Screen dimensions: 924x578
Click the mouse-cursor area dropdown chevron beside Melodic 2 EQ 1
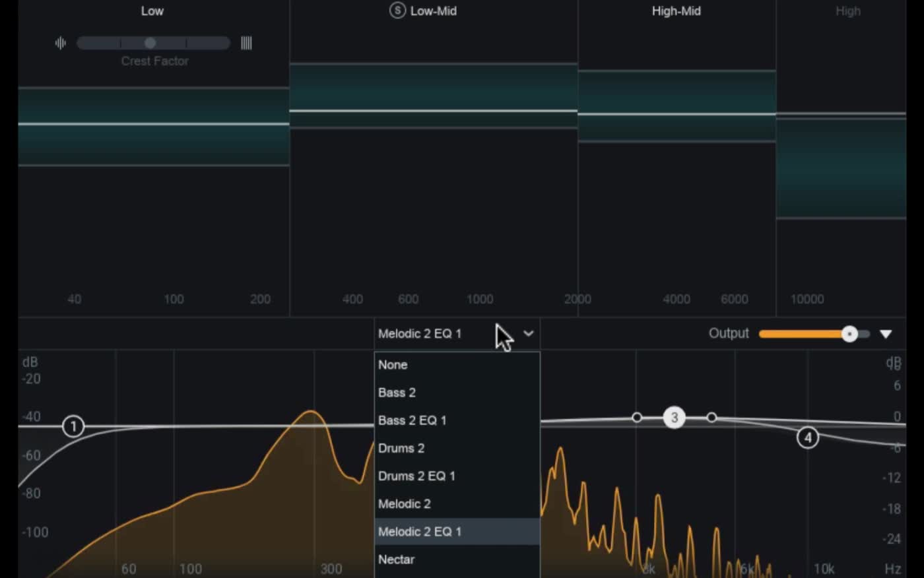point(528,334)
